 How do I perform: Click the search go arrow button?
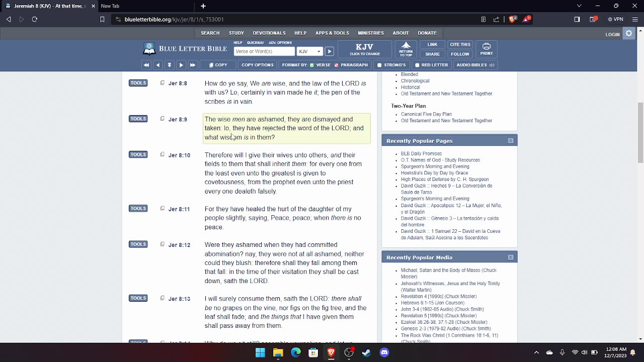[x=329, y=51]
